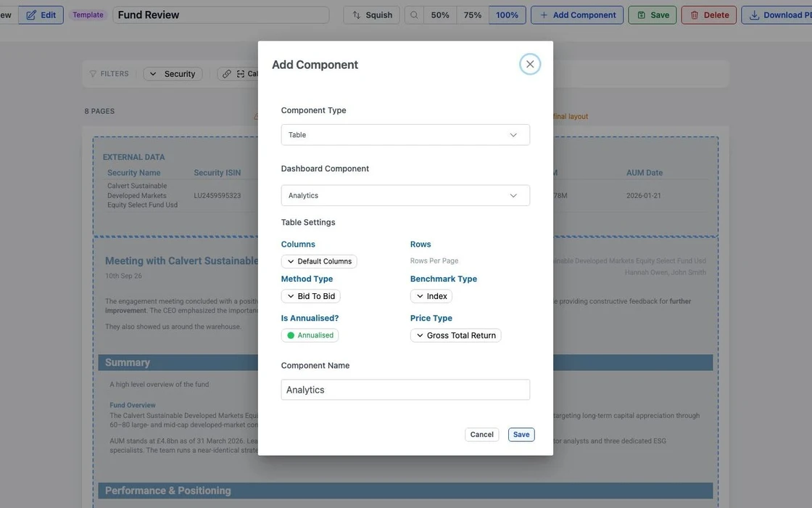Click the Add Component toolbar button

[577, 15]
